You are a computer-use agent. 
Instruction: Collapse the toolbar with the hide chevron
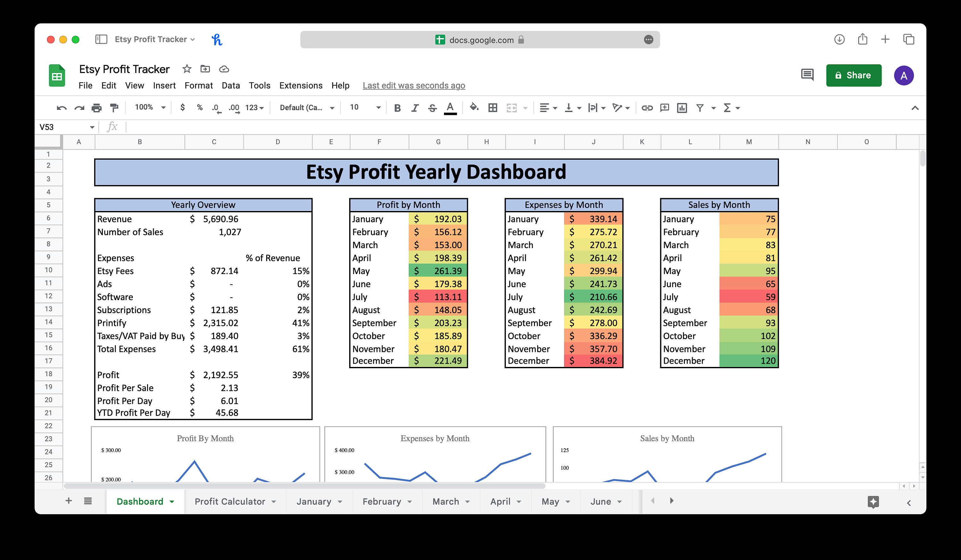915,108
